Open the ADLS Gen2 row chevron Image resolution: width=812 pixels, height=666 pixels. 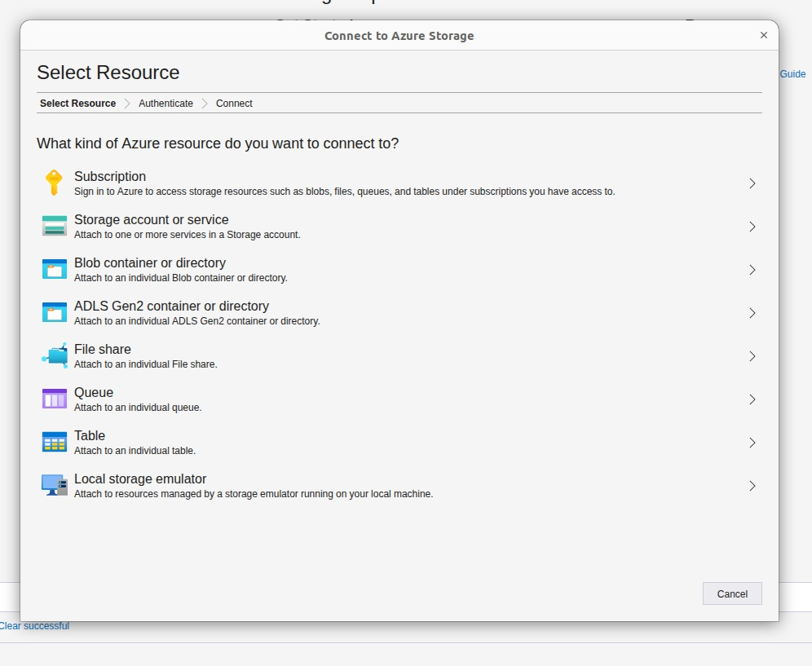(x=752, y=313)
